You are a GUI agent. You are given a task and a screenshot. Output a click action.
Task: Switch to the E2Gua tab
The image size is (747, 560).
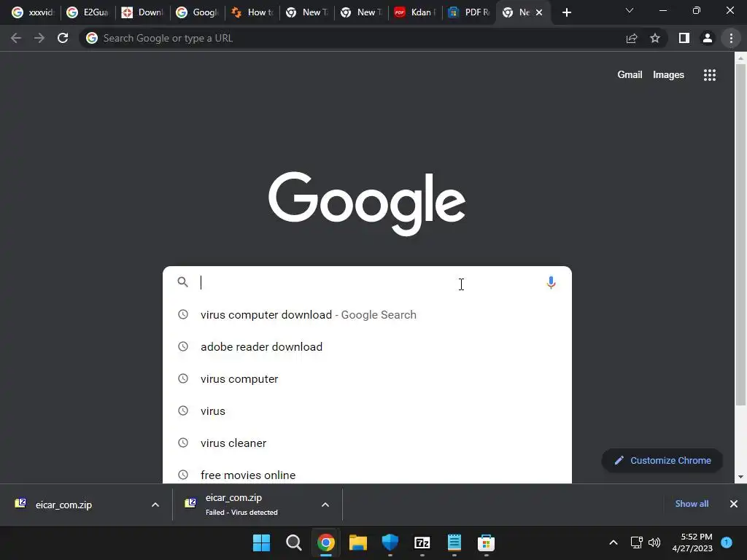(x=88, y=12)
